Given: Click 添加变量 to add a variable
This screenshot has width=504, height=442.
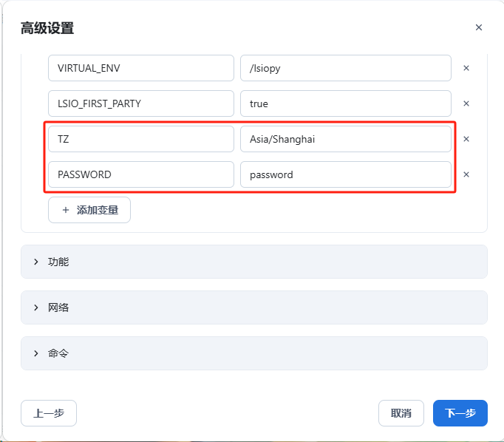Looking at the screenshot, I should click(x=89, y=210).
